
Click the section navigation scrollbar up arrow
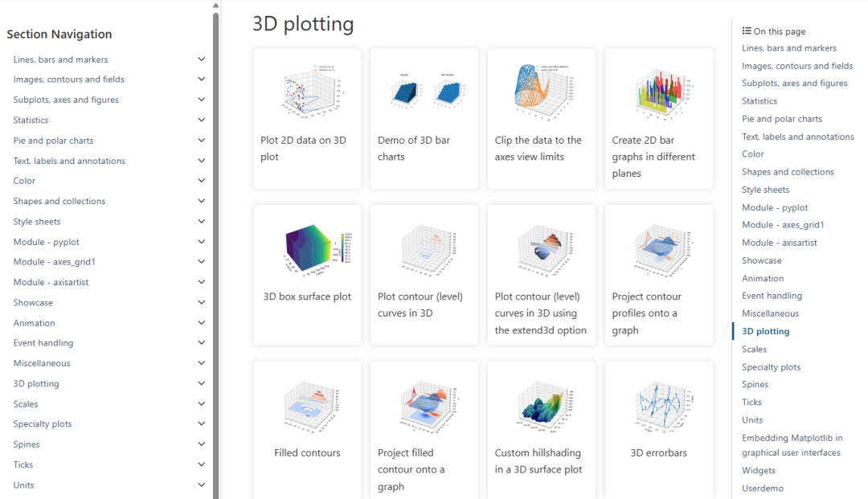tap(216, 6)
